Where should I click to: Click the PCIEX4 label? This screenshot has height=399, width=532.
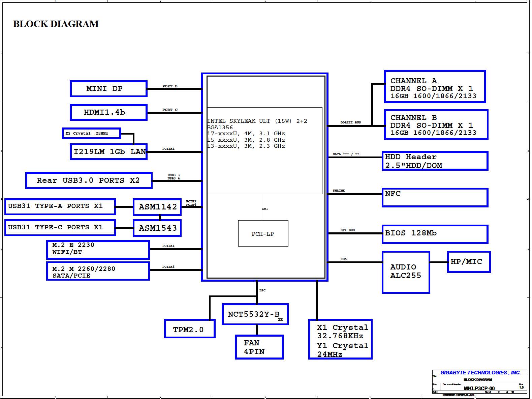168,267
